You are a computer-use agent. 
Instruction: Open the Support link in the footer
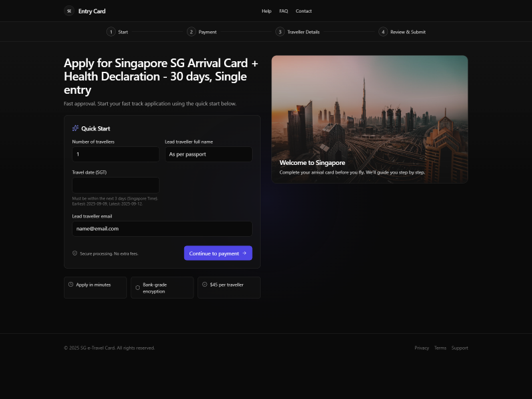pyautogui.click(x=460, y=347)
